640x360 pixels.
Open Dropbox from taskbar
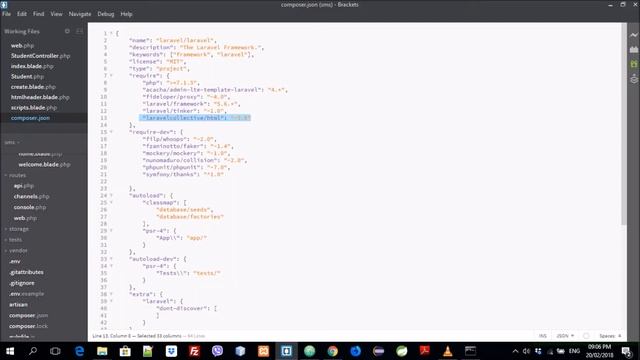tap(171, 351)
